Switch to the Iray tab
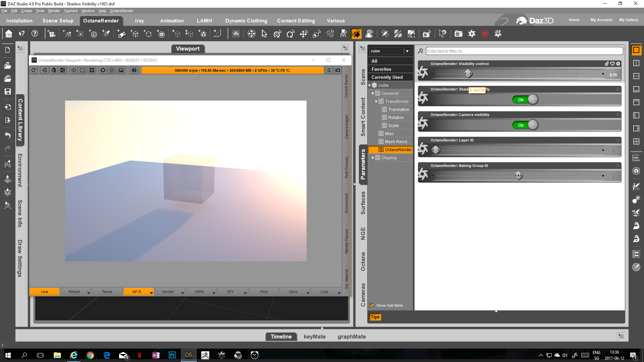Viewport: 644px width, 362px height. tap(139, 20)
